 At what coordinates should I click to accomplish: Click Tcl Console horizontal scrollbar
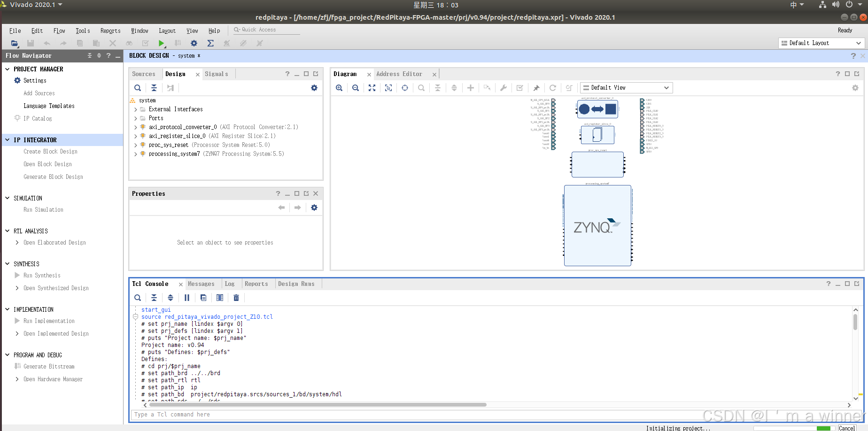pyautogui.click(x=318, y=405)
